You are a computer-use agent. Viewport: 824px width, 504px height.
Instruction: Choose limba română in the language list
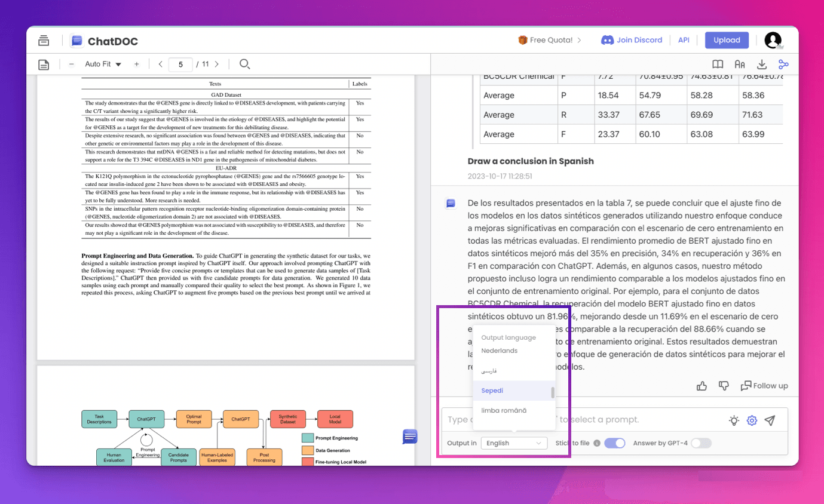tap(504, 410)
